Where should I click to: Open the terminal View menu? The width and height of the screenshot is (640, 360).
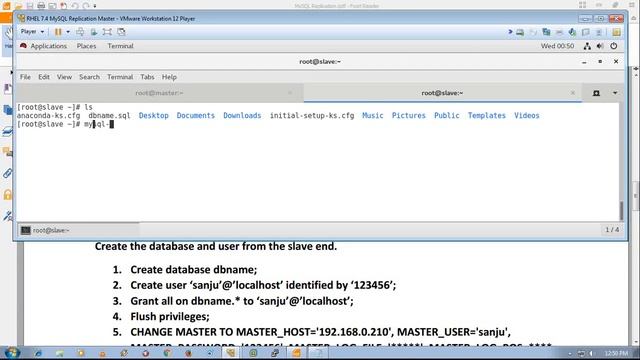coord(64,77)
